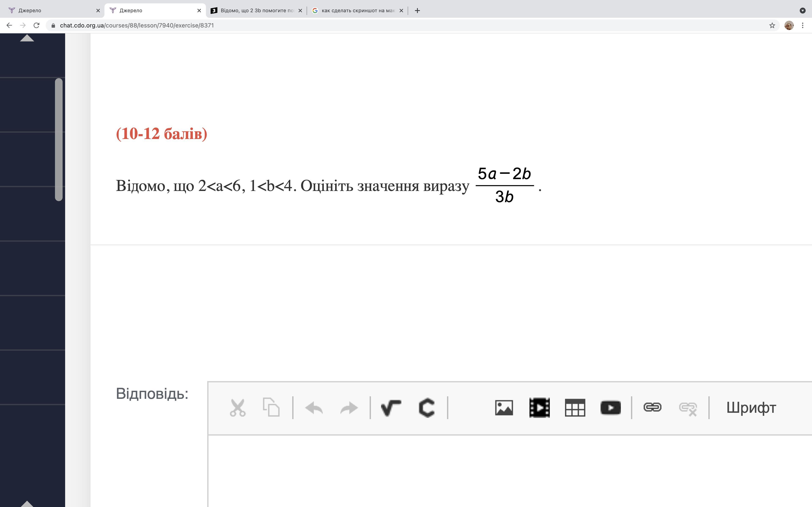Click the sidebar vertical scrollbar
The height and width of the screenshot is (507, 812).
tap(59, 139)
